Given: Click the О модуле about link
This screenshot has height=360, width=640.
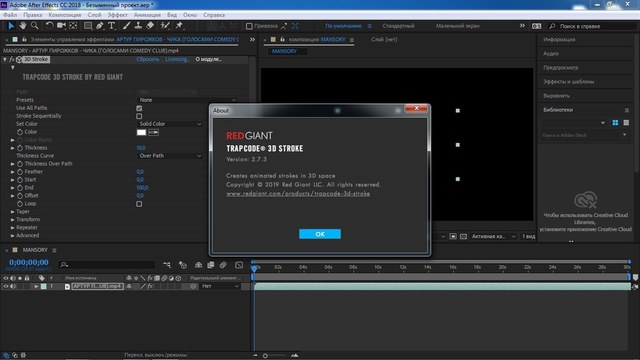Looking at the screenshot, I should (208, 59).
